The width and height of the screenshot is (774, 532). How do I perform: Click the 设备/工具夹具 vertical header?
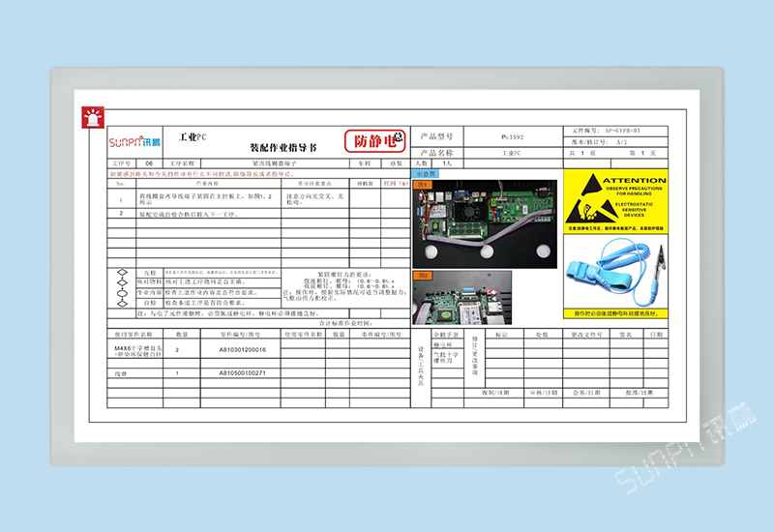pyautogui.click(x=421, y=367)
